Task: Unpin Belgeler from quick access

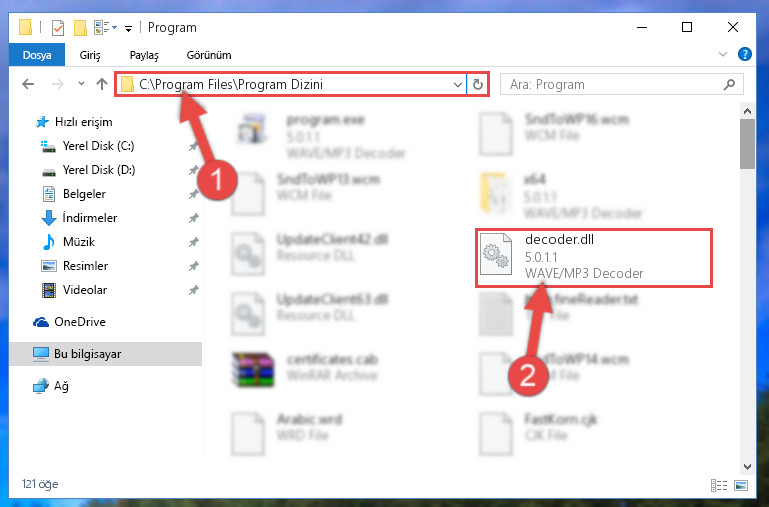Action: 194,194
